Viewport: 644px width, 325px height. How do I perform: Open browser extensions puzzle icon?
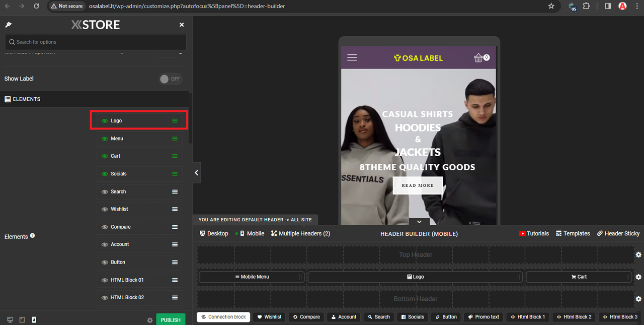587,6
